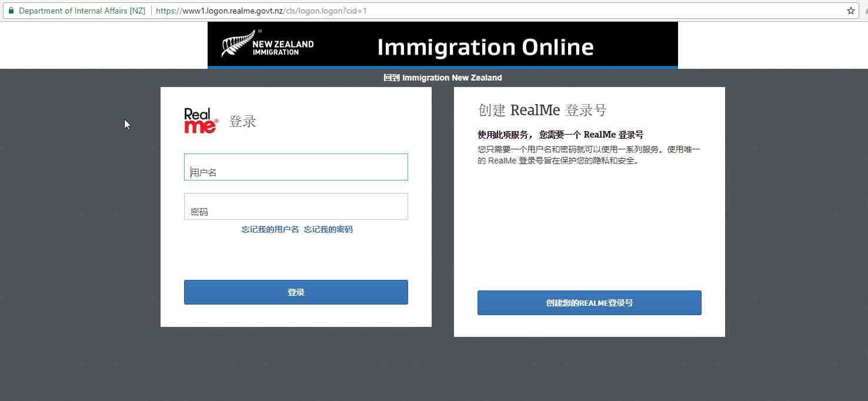
Task: Click the Department of Internal Affairs [NZ] certificate label
Action: pyautogui.click(x=82, y=11)
